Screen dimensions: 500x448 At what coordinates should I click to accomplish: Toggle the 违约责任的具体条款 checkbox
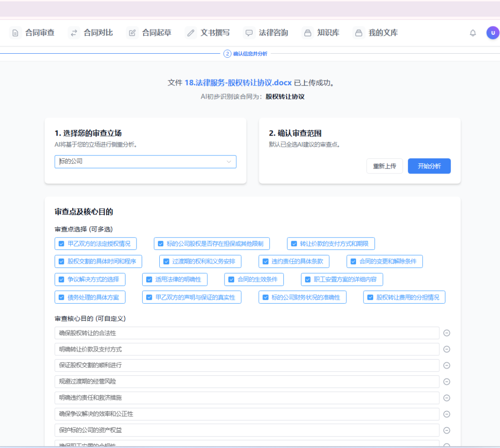[266, 261]
